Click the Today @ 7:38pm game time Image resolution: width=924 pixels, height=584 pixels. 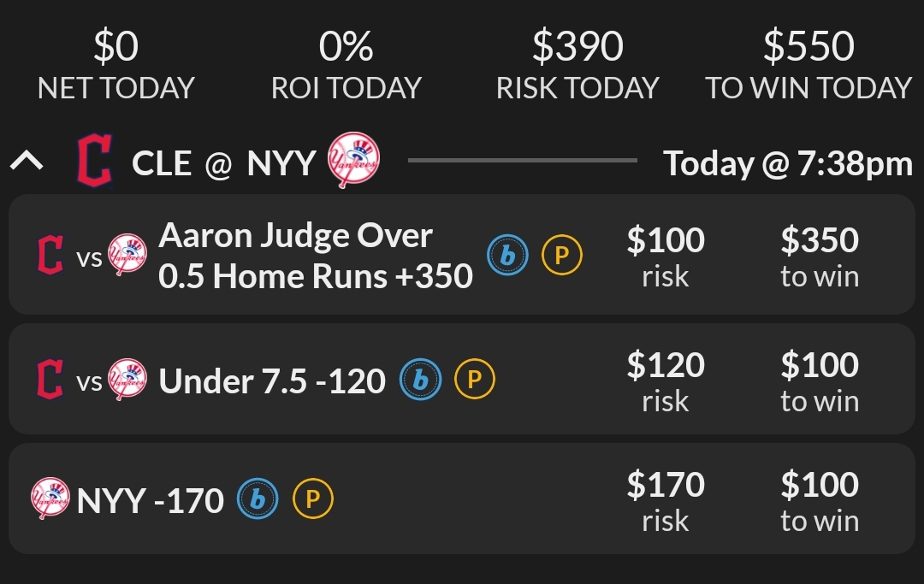coord(788,162)
